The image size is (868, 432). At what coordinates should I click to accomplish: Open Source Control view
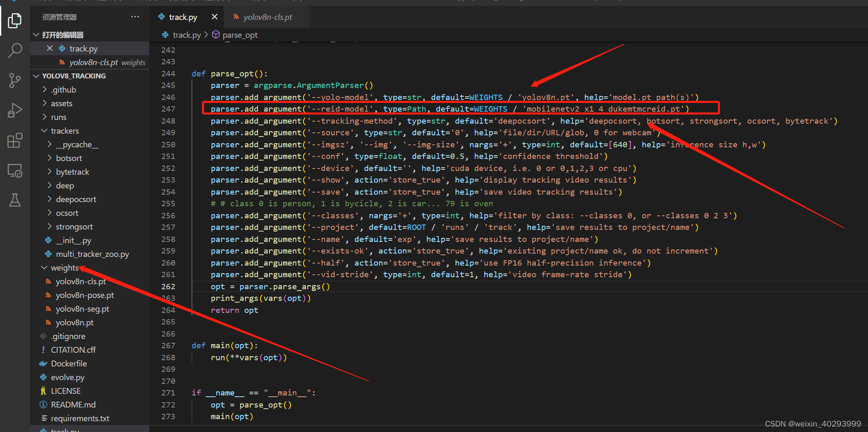(15, 80)
